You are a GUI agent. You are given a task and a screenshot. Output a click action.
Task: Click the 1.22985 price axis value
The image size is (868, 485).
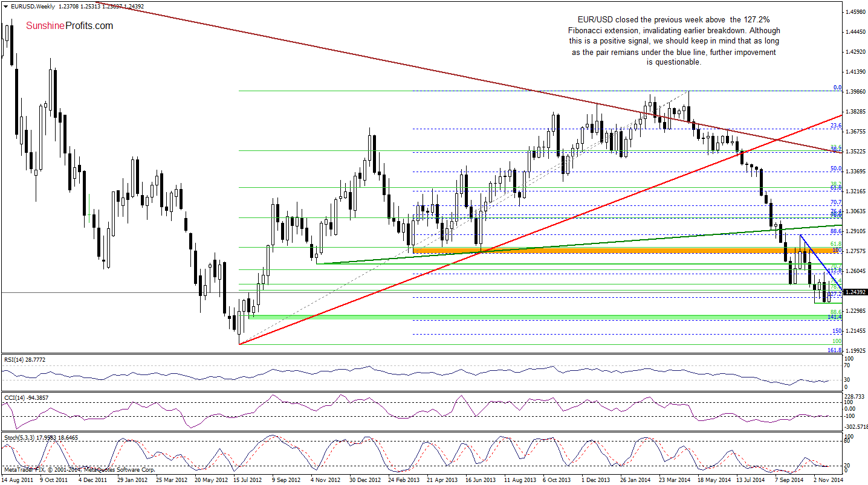(x=855, y=311)
